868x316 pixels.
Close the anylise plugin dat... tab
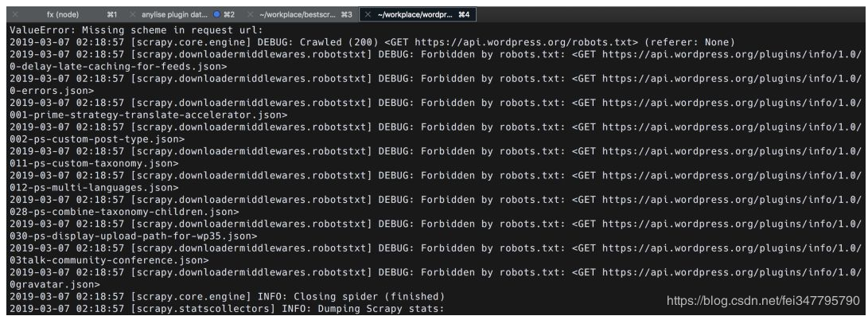coord(132,15)
